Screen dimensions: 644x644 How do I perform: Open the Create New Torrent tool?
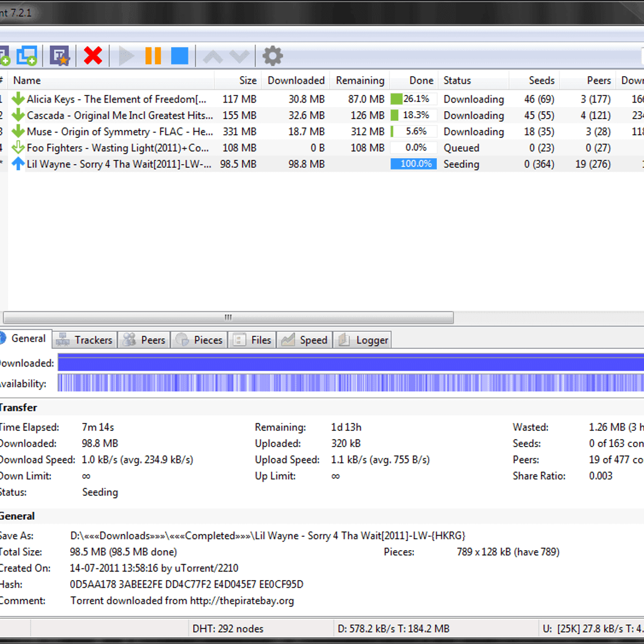[x=60, y=56]
